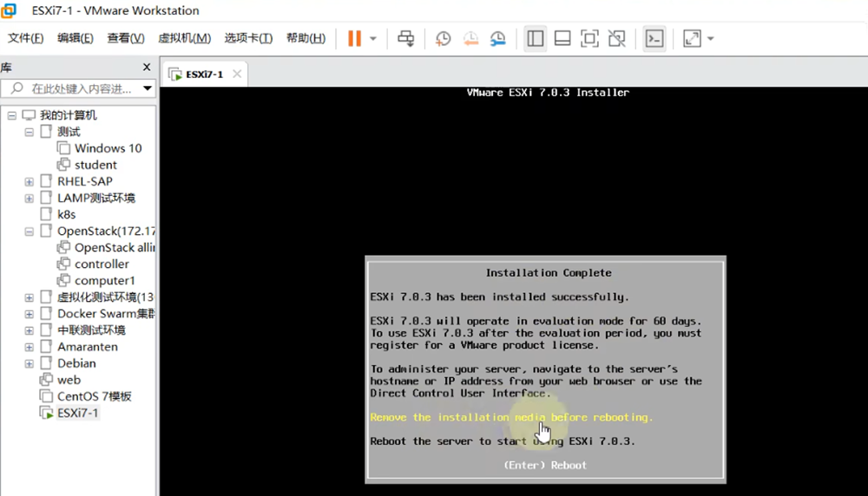Open the console view button

654,38
